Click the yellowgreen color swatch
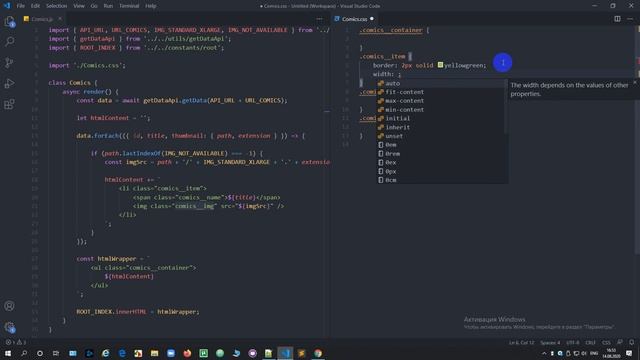The width and height of the screenshot is (640, 360). point(440,65)
